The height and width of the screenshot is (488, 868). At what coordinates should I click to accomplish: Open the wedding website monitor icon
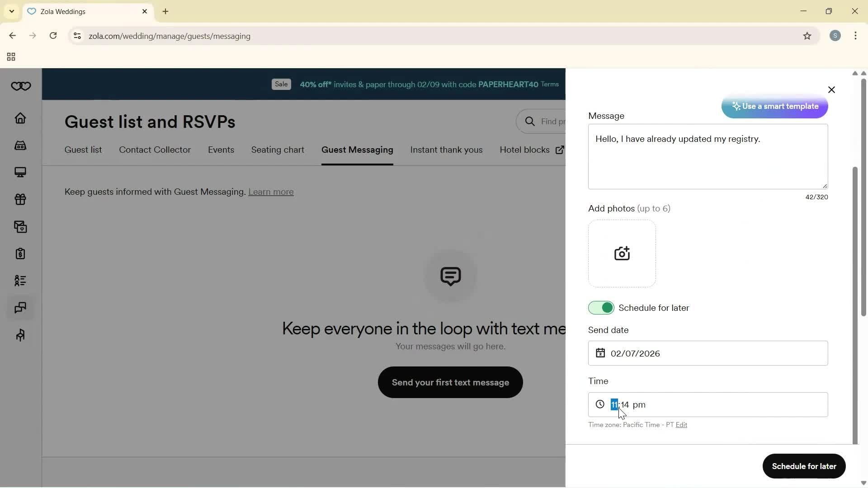[20, 172]
